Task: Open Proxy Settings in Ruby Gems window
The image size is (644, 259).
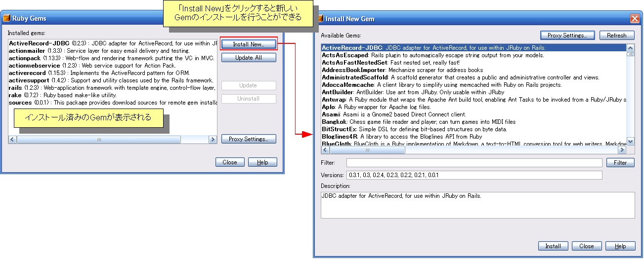Action: pyautogui.click(x=249, y=139)
